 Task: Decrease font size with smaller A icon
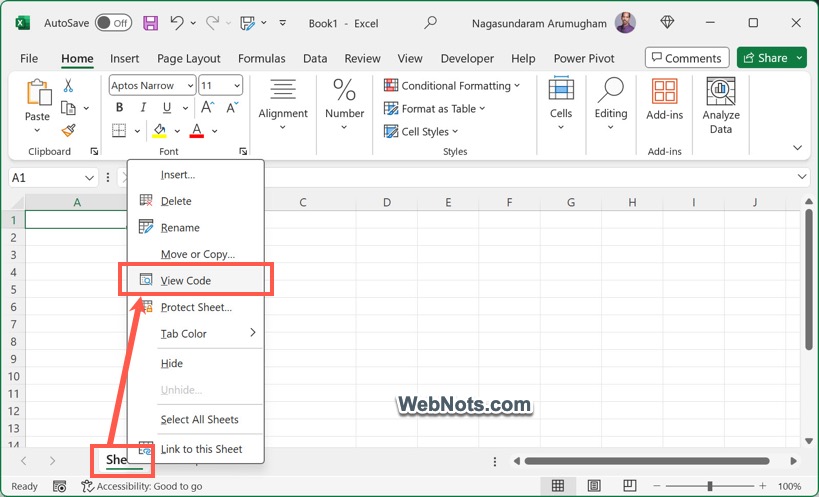pyautogui.click(x=232, y=108)
